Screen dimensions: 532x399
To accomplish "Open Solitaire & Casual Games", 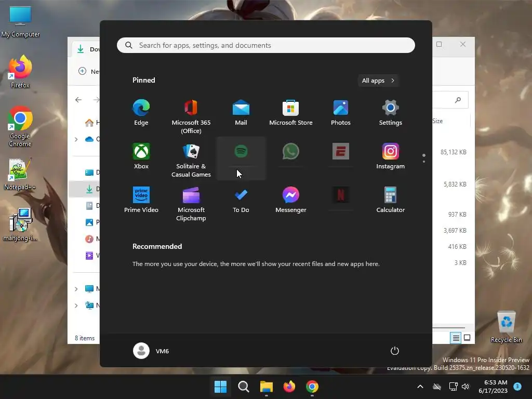I will click(x=191, y=160).
